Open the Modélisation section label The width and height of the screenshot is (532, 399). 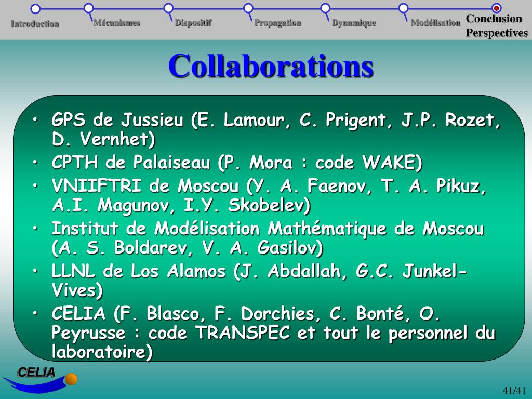(436, 23)
